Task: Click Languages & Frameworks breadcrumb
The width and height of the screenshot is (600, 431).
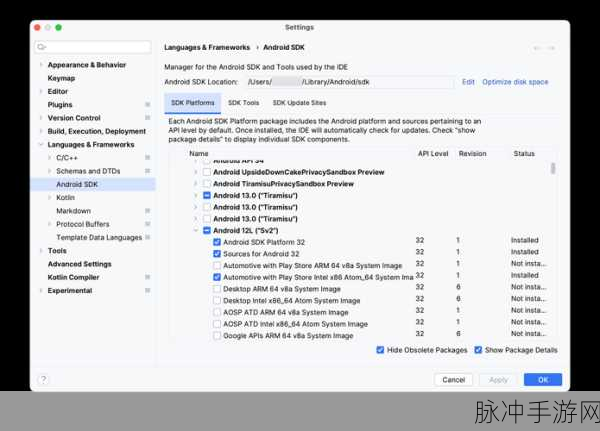Action: tap(207, 47)
